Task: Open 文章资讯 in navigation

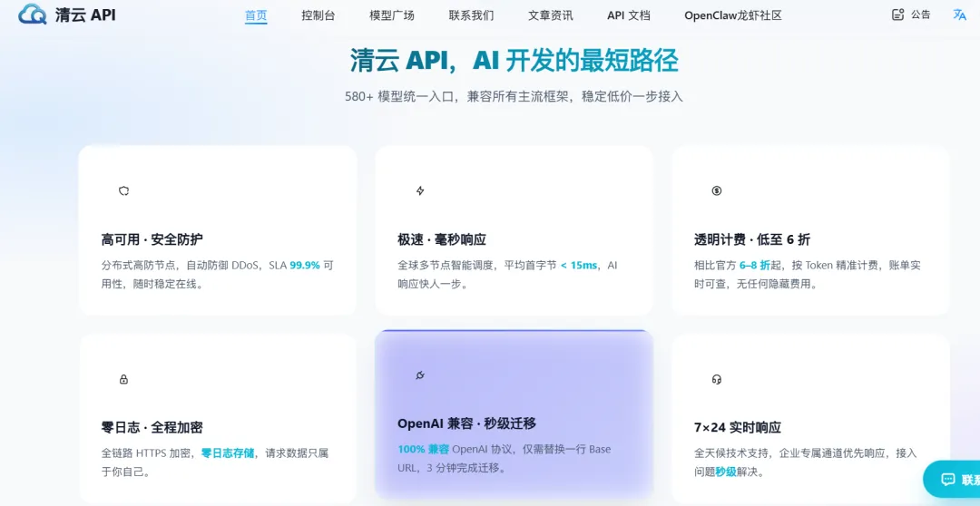Action: [551, 15]
